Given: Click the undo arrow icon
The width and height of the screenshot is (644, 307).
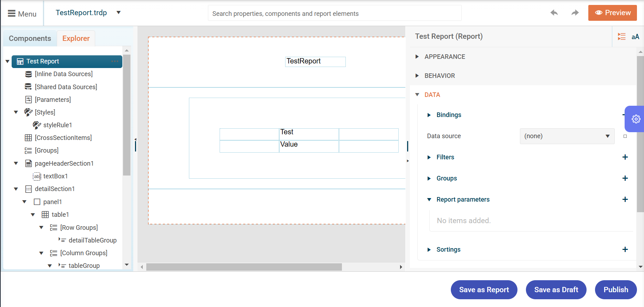Looking at the screenshot, I should (554, 13).
